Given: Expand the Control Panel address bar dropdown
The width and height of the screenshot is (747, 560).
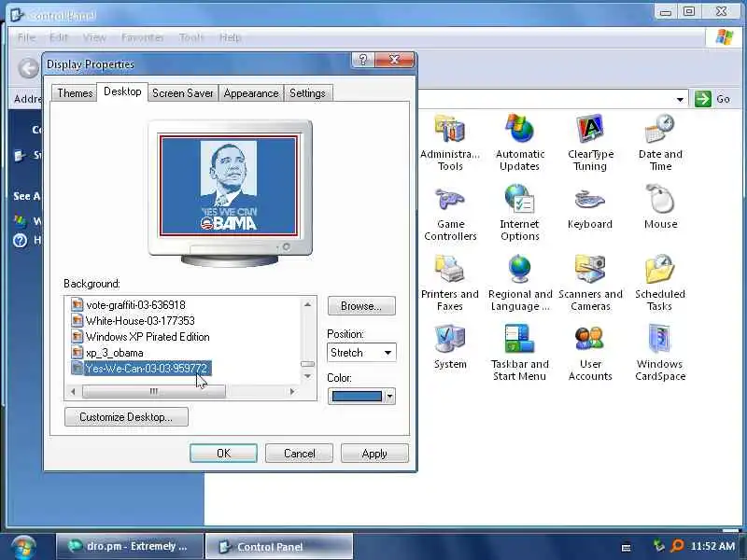Looking at the screenshot, I should [681, 100].
